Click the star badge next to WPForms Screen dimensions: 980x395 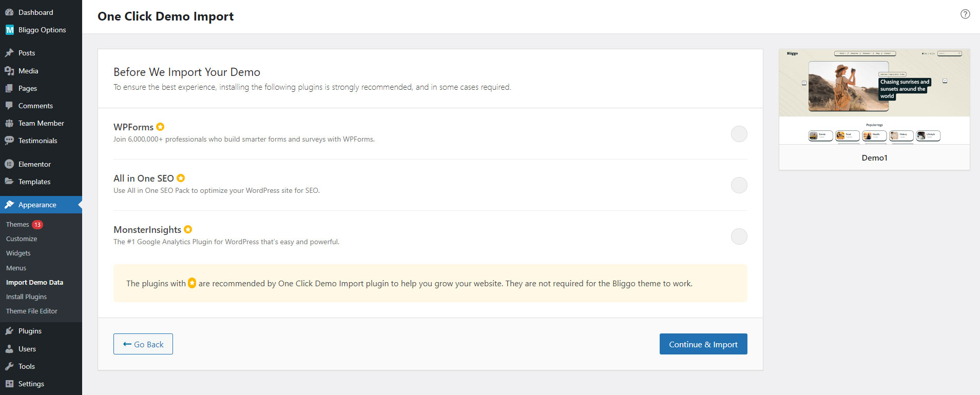coord(160,127)
